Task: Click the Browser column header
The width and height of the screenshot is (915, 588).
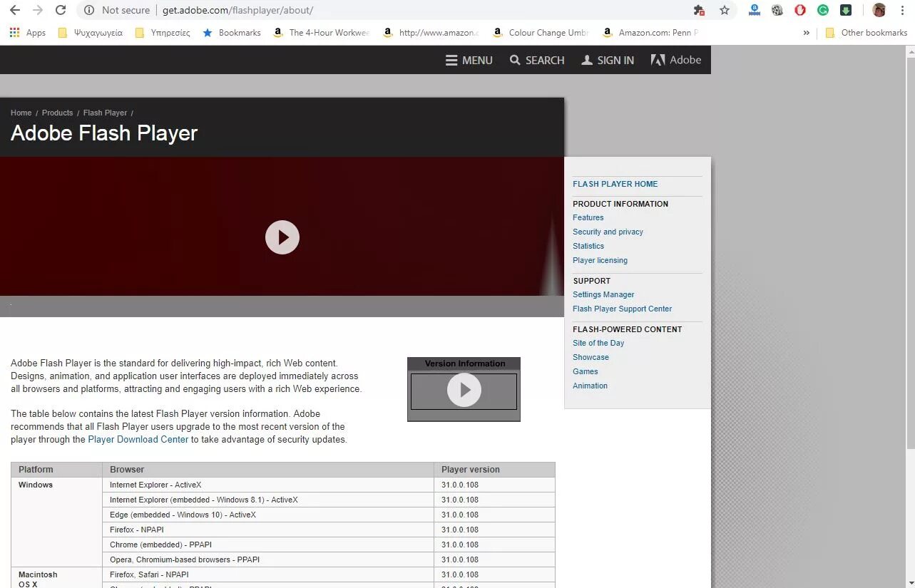Action: click(x=267, y=470)
